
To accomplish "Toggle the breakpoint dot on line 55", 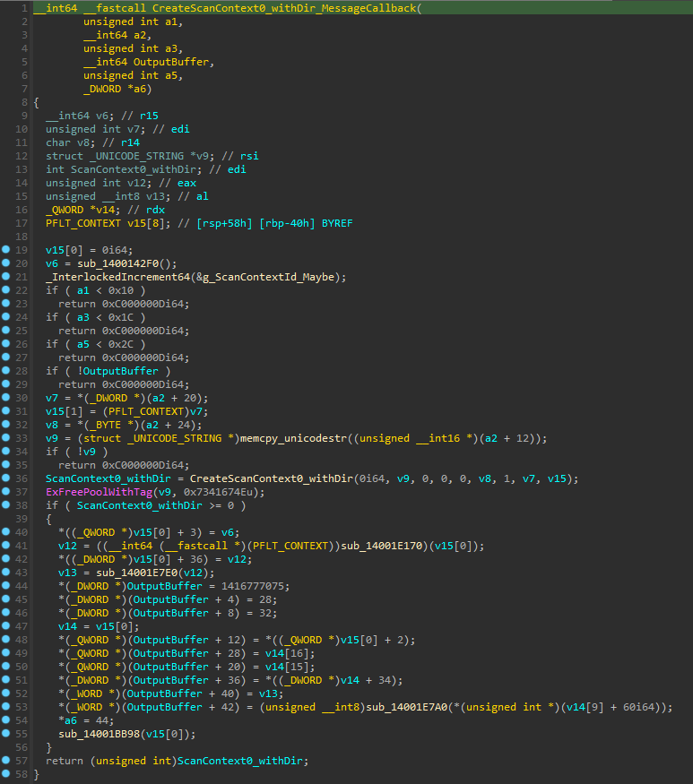I will coord(6,733).
